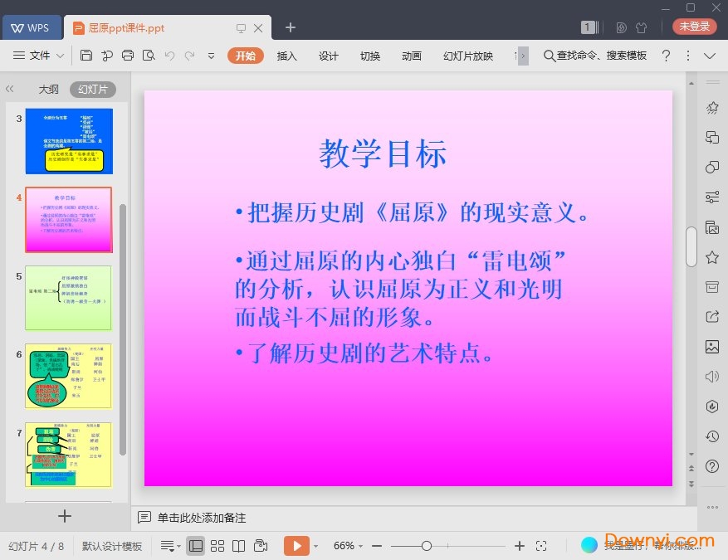Click 默认设计模板 in status bar

112,546
